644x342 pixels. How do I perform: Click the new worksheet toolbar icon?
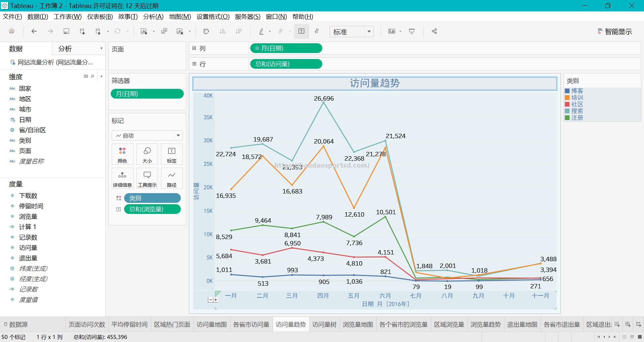pos(144,31)
